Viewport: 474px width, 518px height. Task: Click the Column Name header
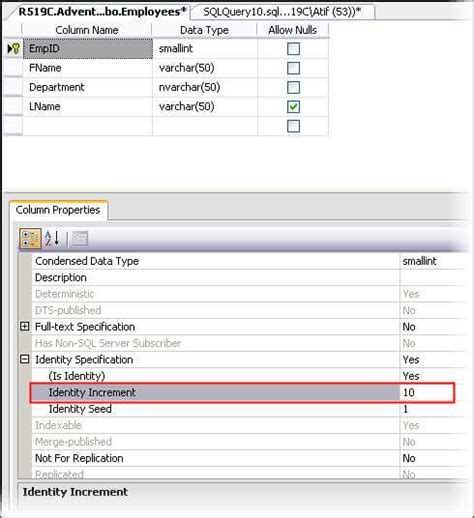87,30
